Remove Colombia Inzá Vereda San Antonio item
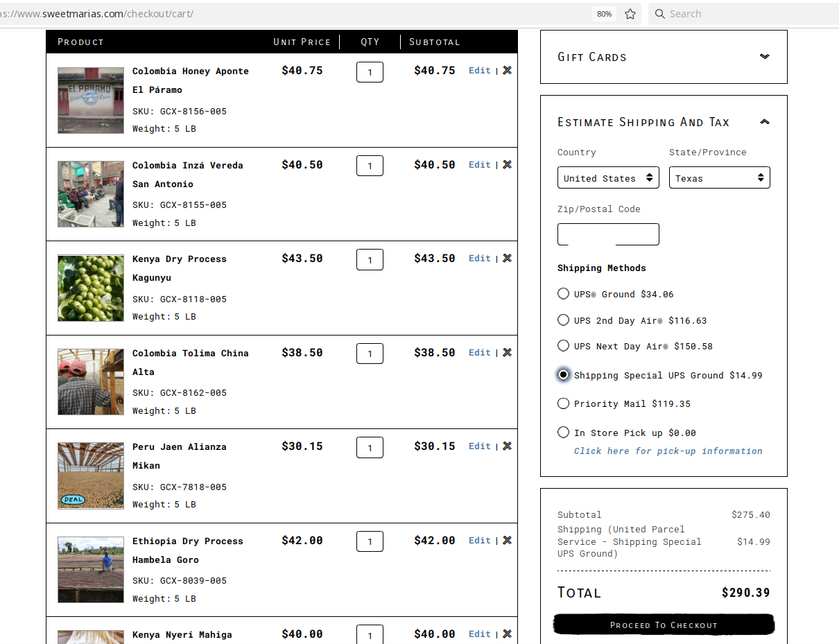 (507, 164)
